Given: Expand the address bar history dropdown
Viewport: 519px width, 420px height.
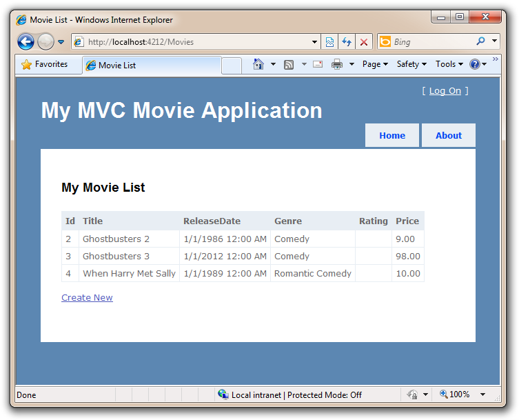Looking at the screenshot, I should [x=314, y=42].
